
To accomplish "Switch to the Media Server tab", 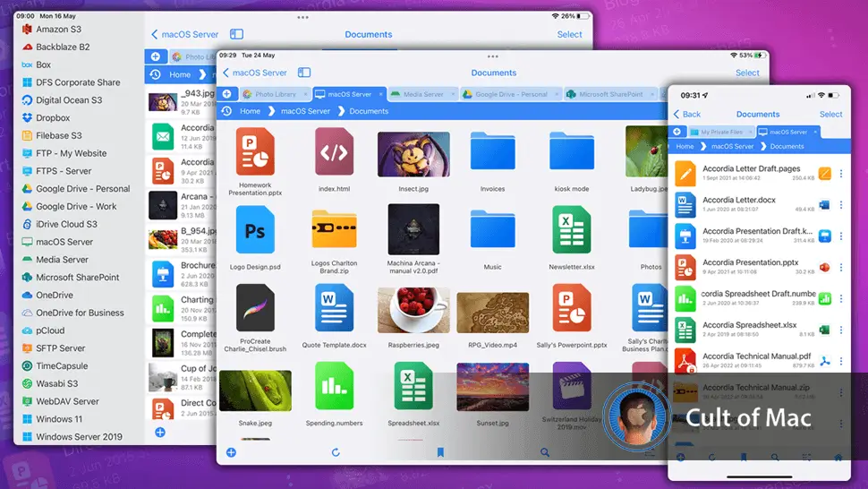I will [x=422, y=94].
